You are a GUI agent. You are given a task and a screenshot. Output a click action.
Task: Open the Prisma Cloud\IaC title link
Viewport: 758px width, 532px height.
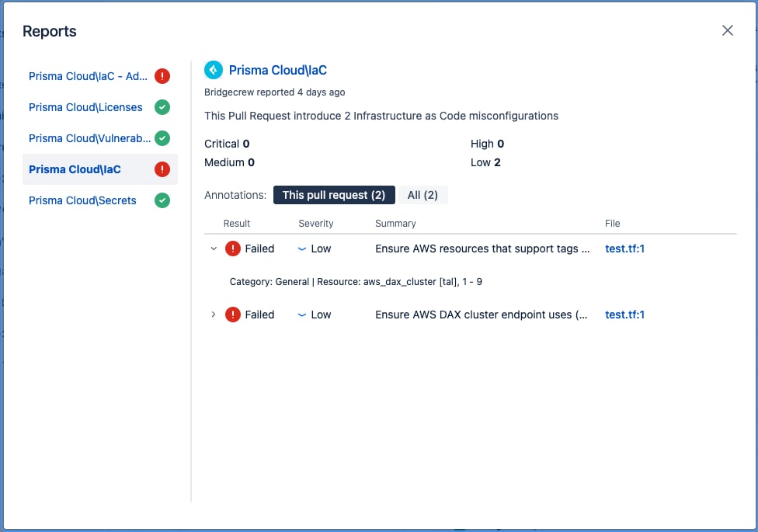click(x=277, y=70)
